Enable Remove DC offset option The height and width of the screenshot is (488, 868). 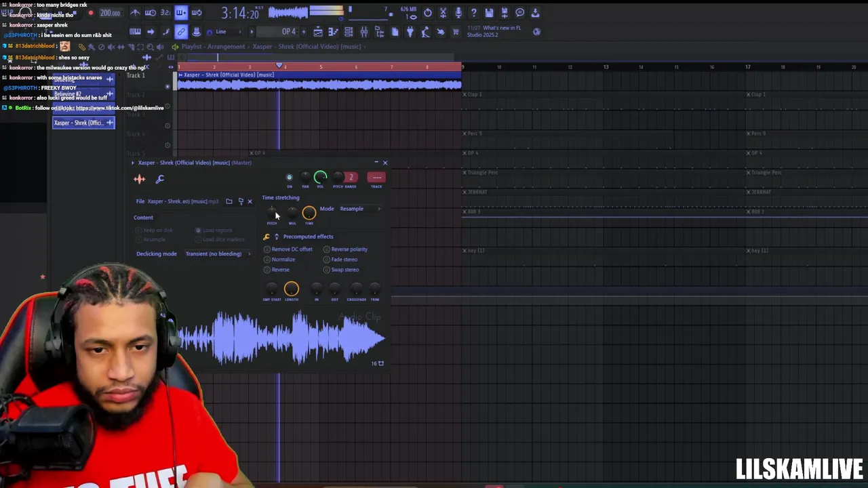click(x=288, y=249)
